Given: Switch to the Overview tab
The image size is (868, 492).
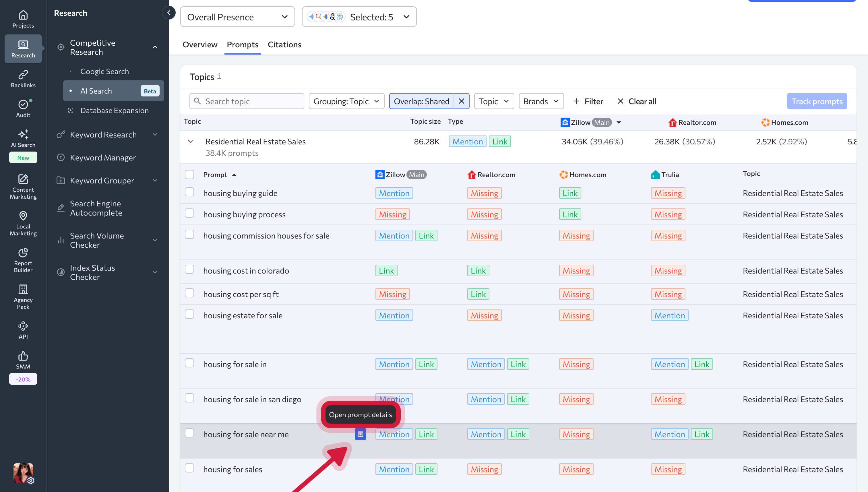Looking at the screenshot, I should coord(200,44).
